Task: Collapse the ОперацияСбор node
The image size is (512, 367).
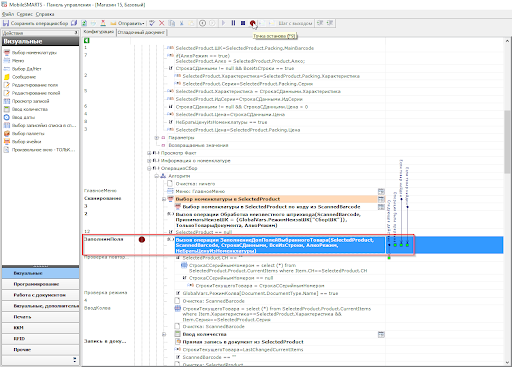Action: click(149, 168)
